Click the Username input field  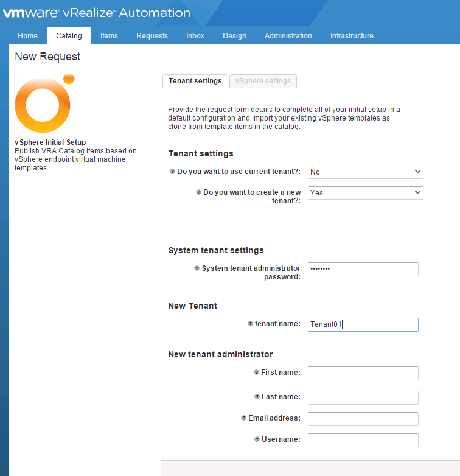tap(363, 440)
